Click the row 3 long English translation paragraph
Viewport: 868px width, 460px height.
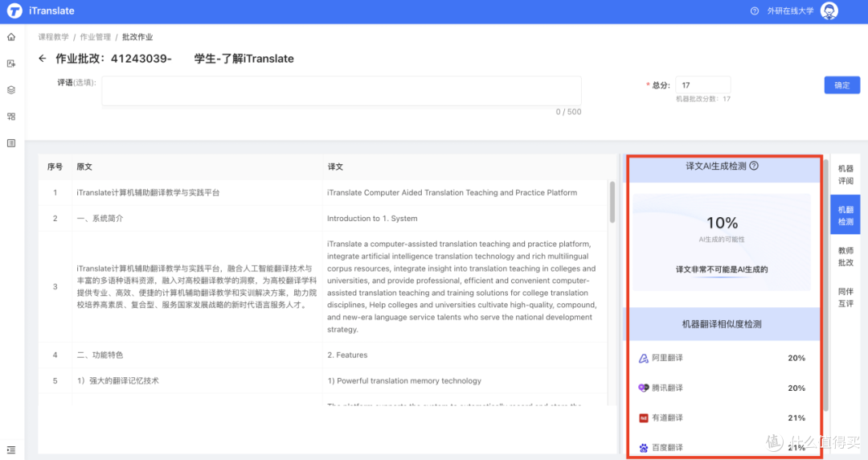(x=461, y=286)
